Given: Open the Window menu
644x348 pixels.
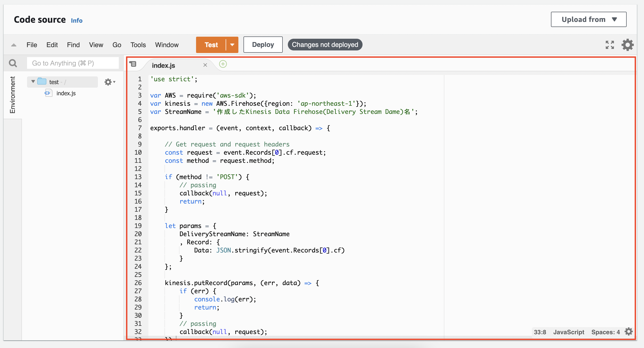Looking at the screenshot, I should click(167, 45).
